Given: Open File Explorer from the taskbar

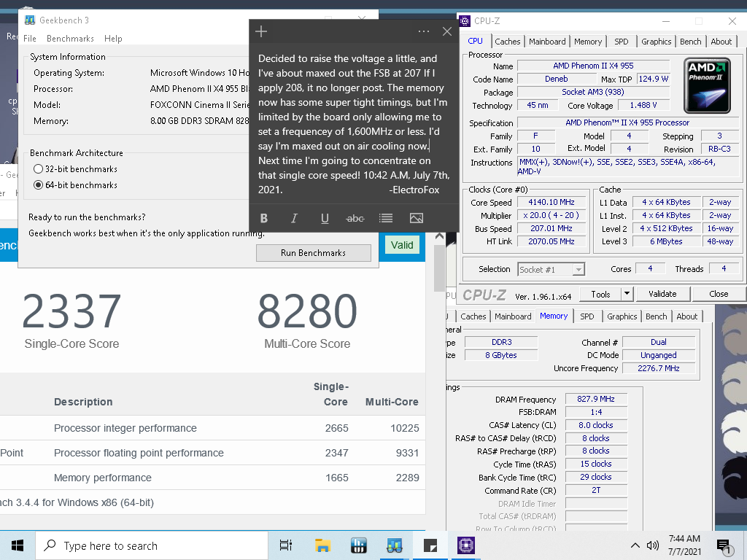Looking at the screenshot, I should pos(322,545).
